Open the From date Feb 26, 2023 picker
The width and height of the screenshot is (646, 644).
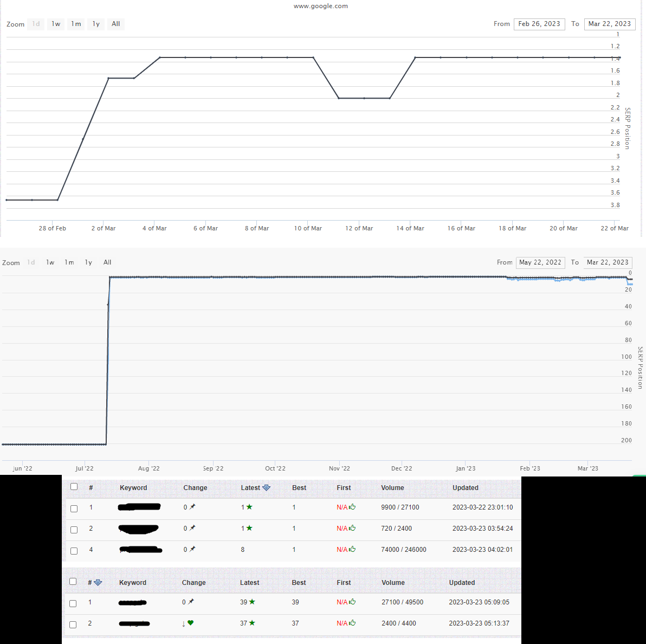pos(539,24)
